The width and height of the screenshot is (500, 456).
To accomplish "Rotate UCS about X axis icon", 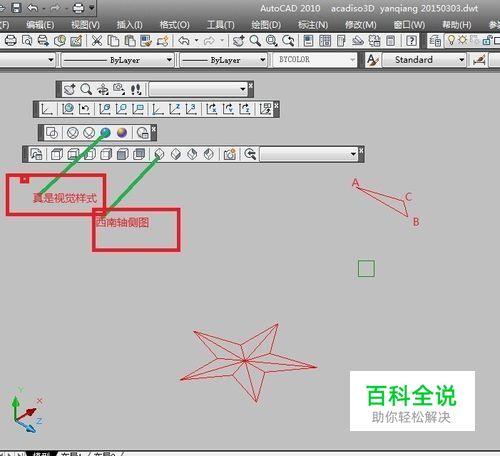I will pos(211,109).
